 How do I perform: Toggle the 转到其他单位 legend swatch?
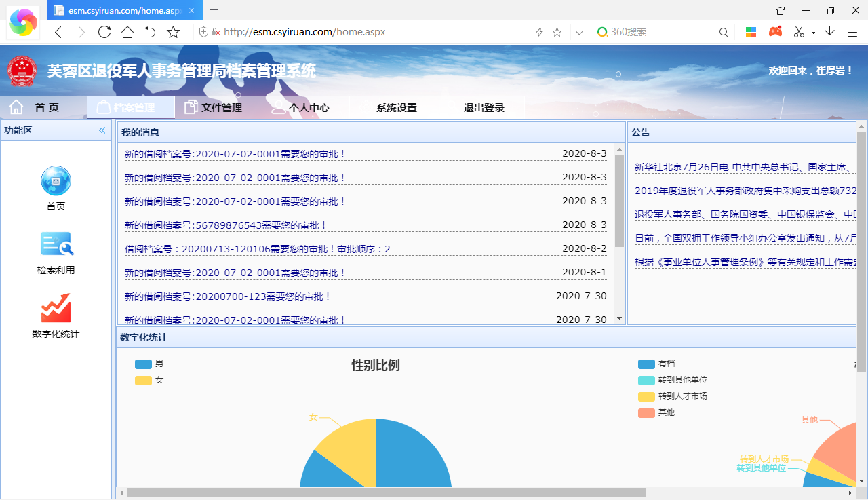point(646,381)
